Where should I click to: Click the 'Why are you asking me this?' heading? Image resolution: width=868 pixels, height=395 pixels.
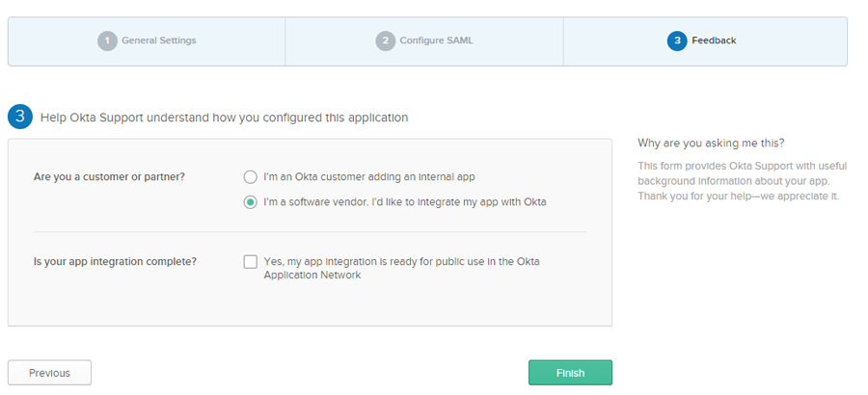coord(711,144)
